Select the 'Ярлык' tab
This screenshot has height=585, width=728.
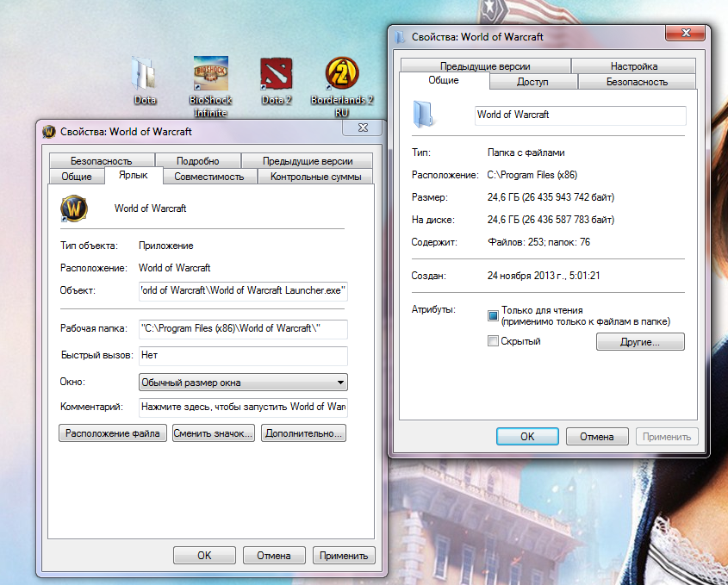pos(134,175)
